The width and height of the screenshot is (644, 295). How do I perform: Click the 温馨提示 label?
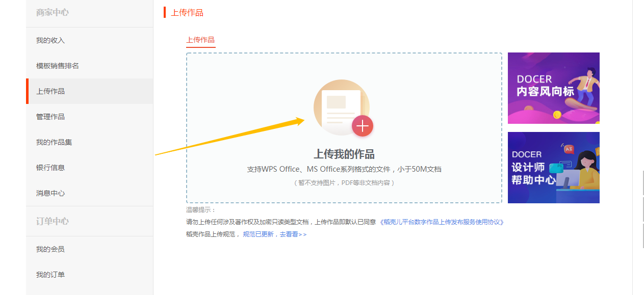click(x=201, y=210)
